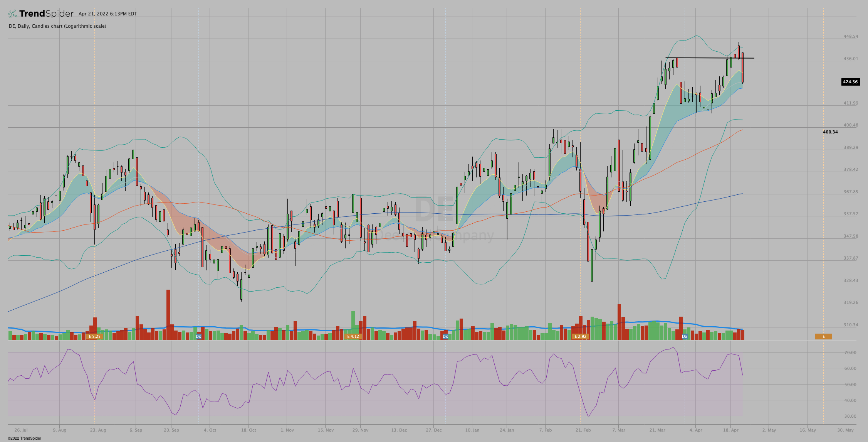Click the TrendSpider logo icon
This screenshot has height=442, width=868.
coord(12,14)
